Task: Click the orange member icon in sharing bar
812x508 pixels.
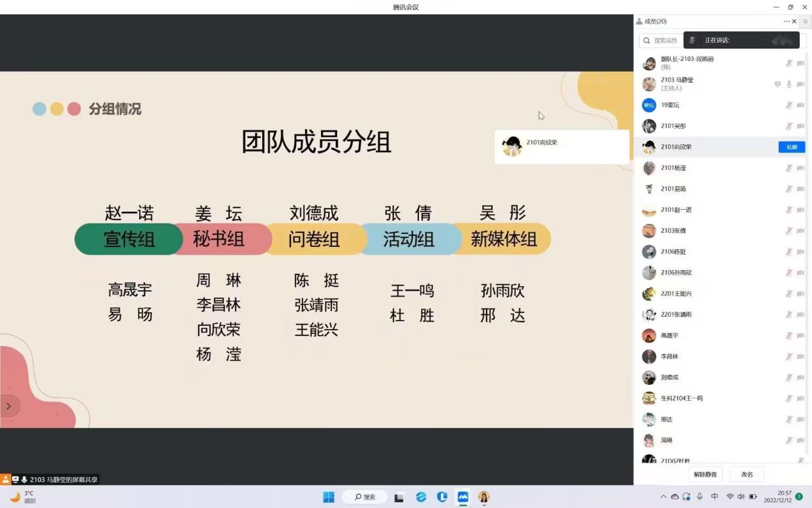Action: [5, 480]
